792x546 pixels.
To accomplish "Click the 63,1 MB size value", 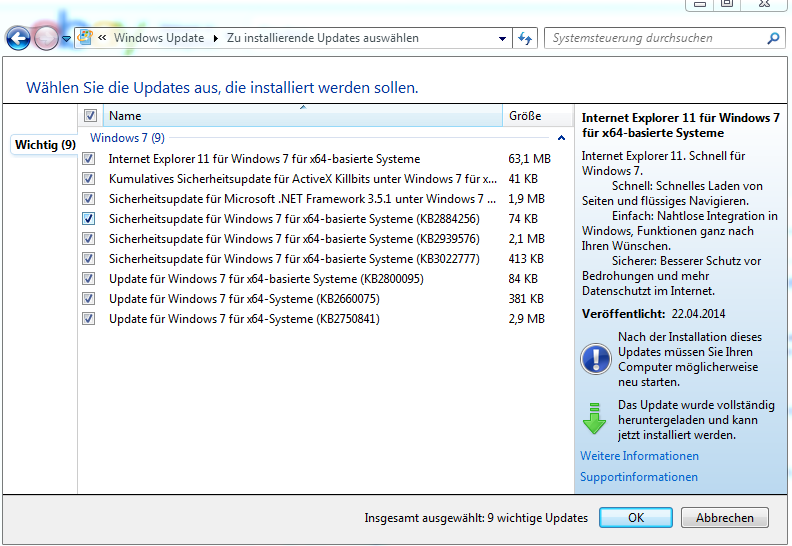I will point(529,159).
